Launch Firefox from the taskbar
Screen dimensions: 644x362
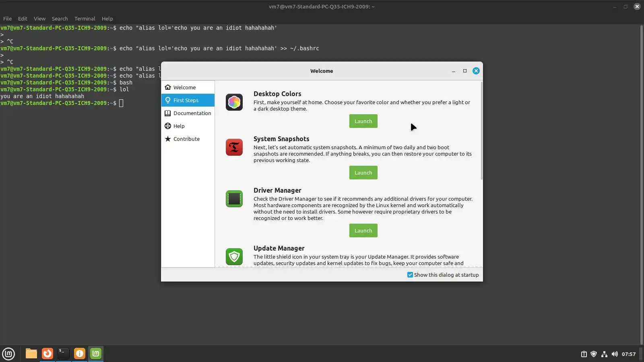pos(47,354)
